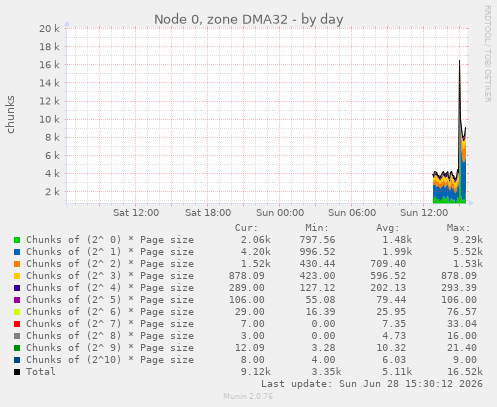Click the dark green swatch for 2^ 9 chunks
497x407 pixels.
click(x=17, y=348)
